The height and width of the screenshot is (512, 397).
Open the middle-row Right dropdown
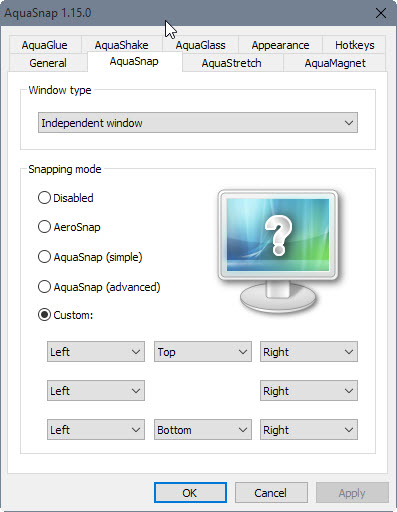[309, 391]
